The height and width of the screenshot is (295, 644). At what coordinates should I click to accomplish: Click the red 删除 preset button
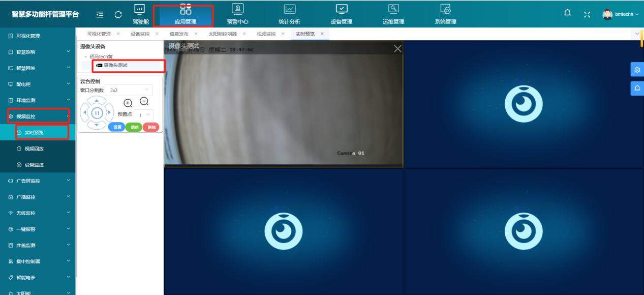[151, 127]
